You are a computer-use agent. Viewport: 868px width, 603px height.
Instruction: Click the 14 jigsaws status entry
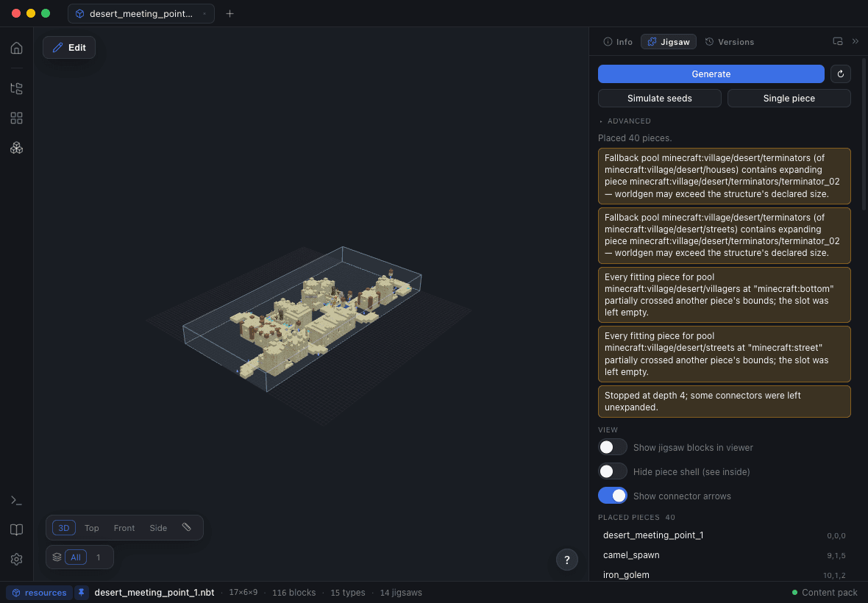tap(401, 593)
